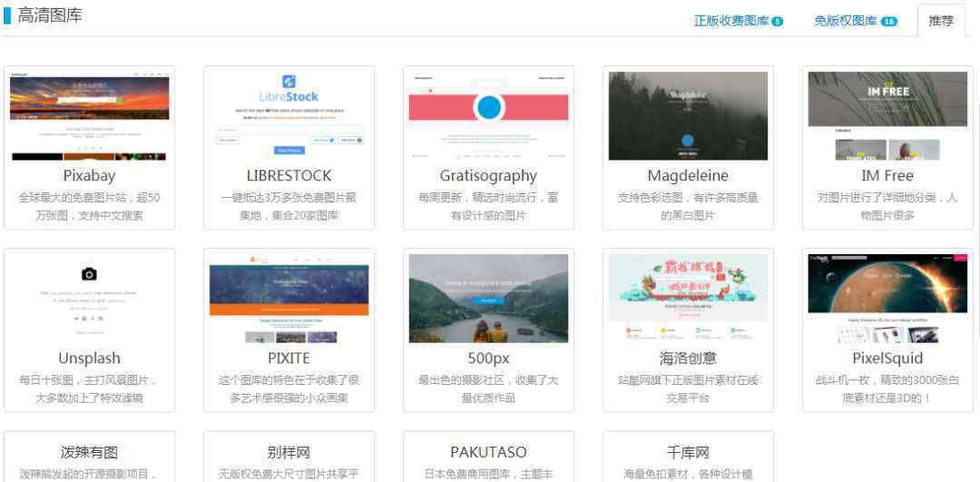Click the IM Free title link
Viewport: 980px width, 482px height.
[887, 176]
